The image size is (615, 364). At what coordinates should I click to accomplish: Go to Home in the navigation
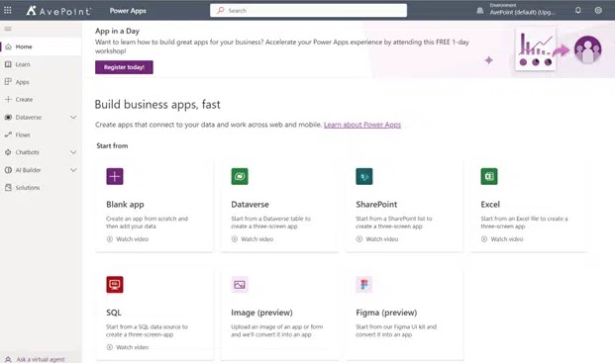(41, 46)
